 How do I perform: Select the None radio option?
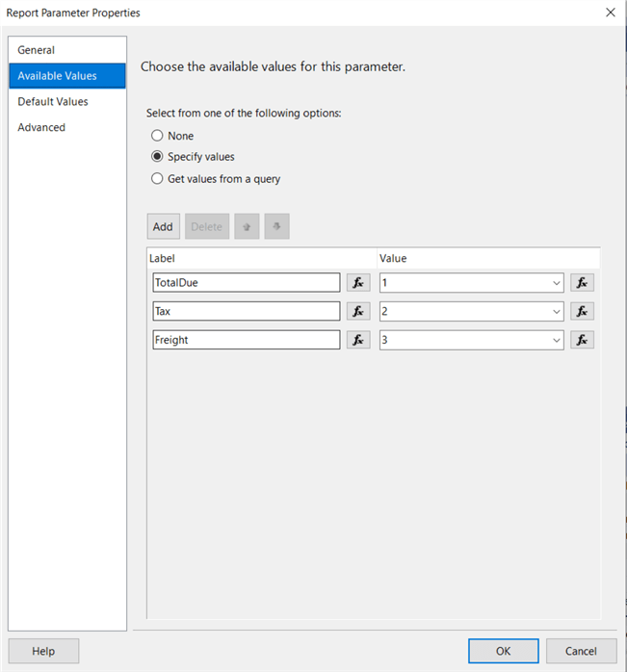point(157,136)
